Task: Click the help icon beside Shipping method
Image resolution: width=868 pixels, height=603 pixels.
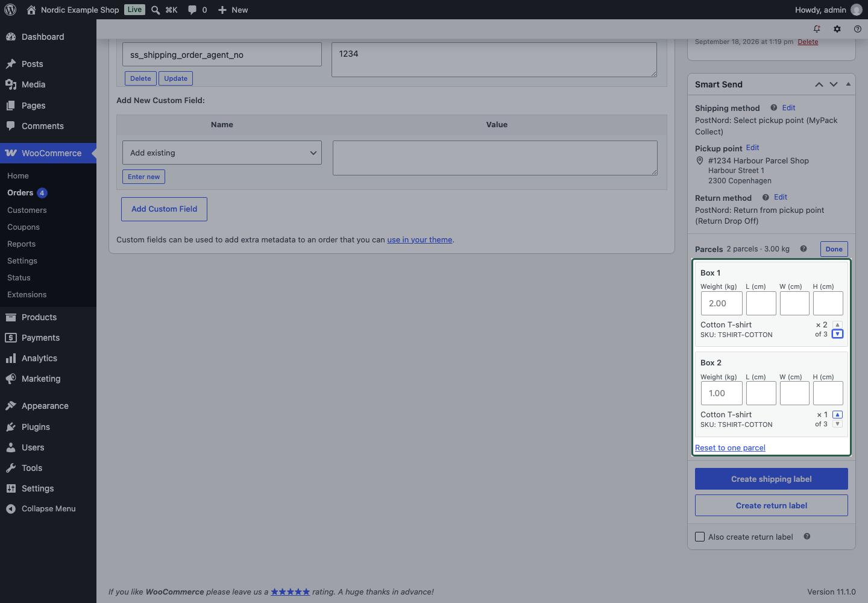Action: click(773, 108)
